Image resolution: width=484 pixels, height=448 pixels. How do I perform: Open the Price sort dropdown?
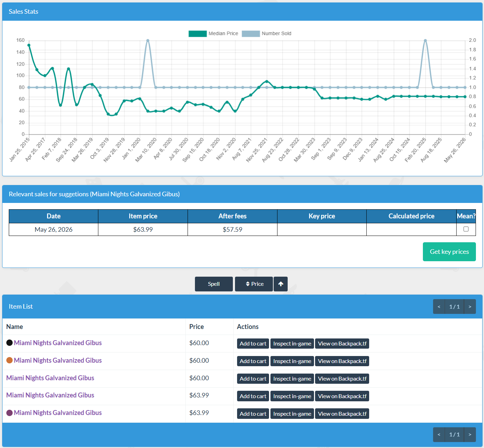pyautogui.click(x=254, y=284)
